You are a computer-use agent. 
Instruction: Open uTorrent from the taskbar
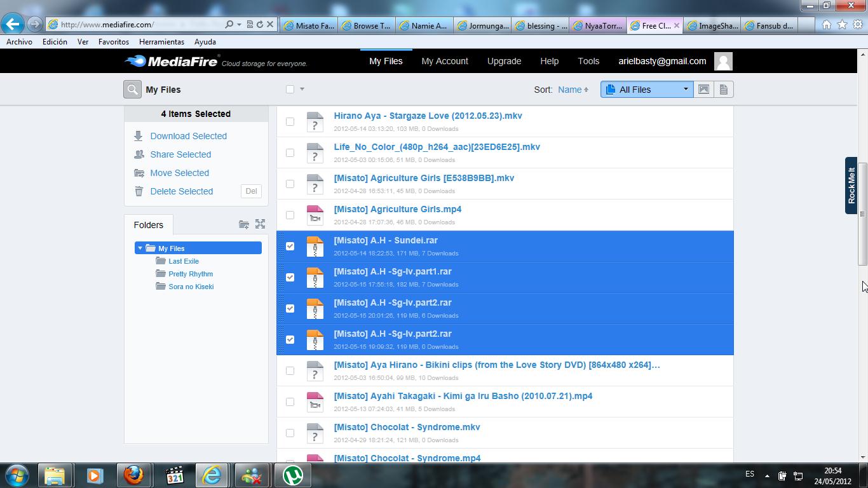click(x=293, y=475)
